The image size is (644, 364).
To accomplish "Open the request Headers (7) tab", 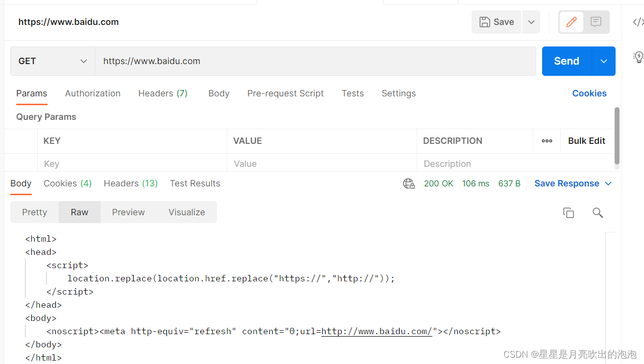I will (163, 93).
